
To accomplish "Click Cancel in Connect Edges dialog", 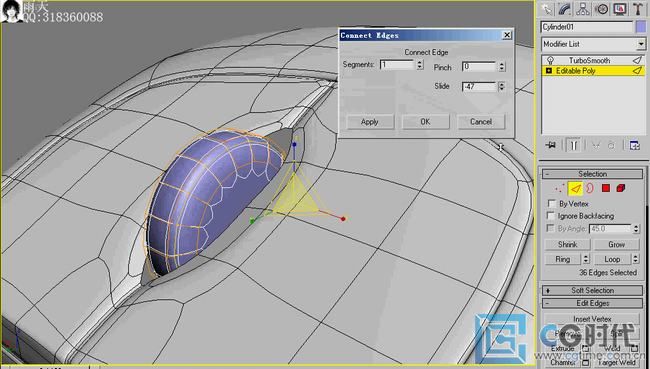I will 481,122.
